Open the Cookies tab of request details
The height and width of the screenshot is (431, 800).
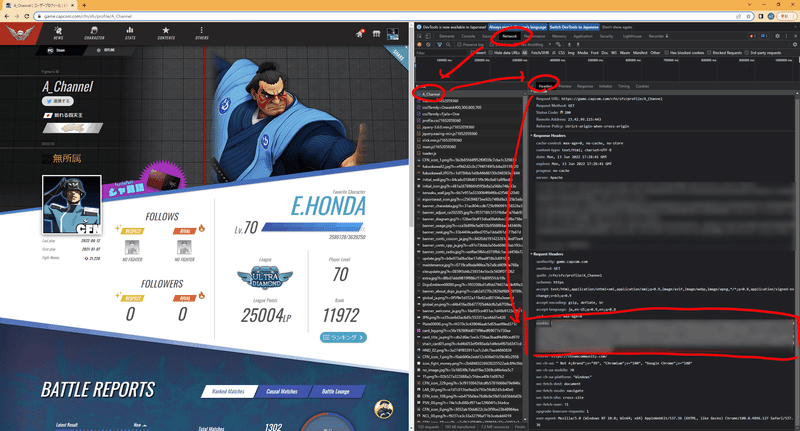[642, 86]
